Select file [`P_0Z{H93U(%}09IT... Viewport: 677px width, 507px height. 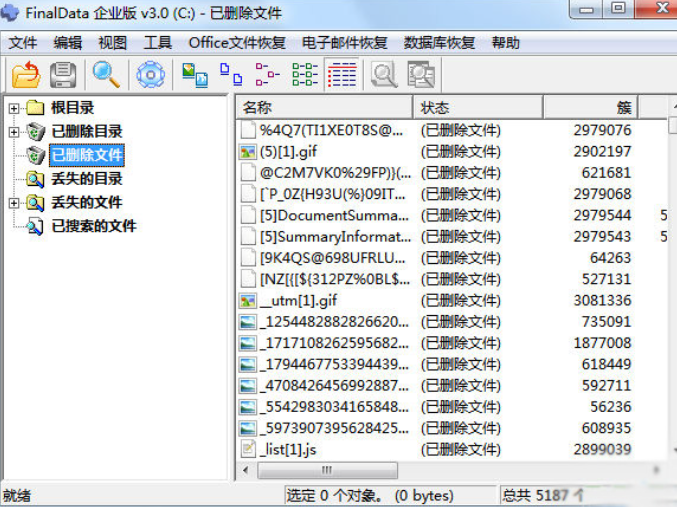(333, 194)
